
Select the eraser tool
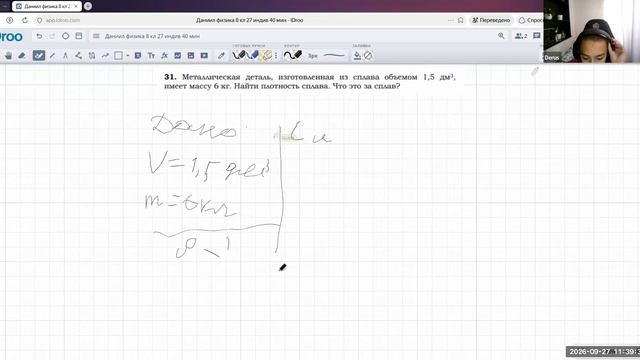click(x=22, y=56)
